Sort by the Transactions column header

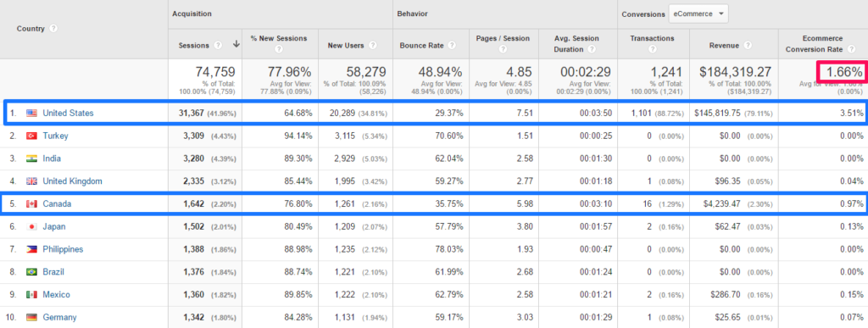pyautogui.click(x=652, y=38)
